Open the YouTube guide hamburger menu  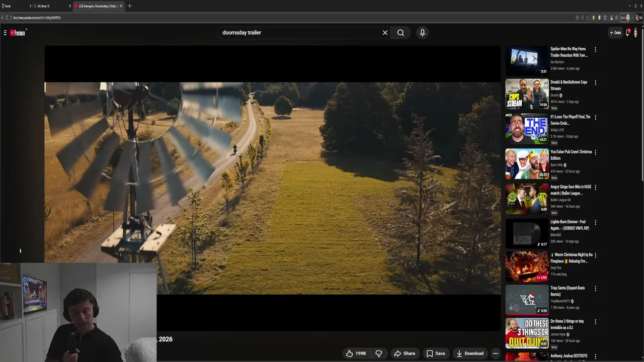click(5, 33)
